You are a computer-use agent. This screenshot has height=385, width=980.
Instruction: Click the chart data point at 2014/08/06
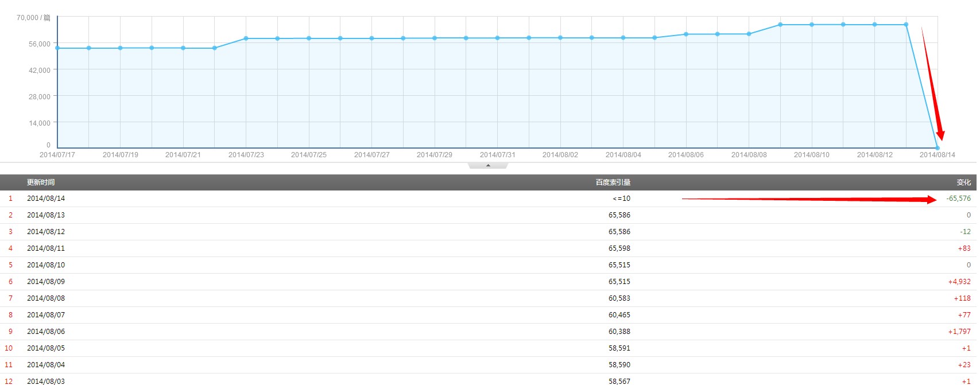[x=686, y=34]
